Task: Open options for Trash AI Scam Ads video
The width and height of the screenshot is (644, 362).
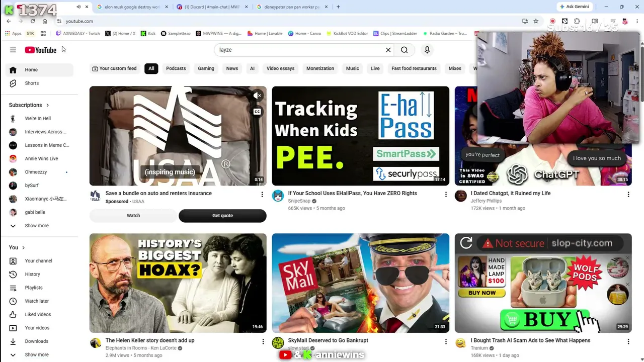Action: point(628,341)
